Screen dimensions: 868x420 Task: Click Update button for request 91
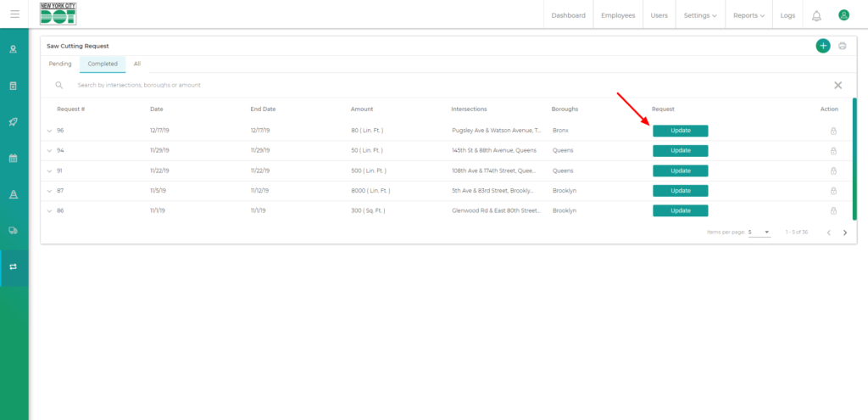click(680, 171)
